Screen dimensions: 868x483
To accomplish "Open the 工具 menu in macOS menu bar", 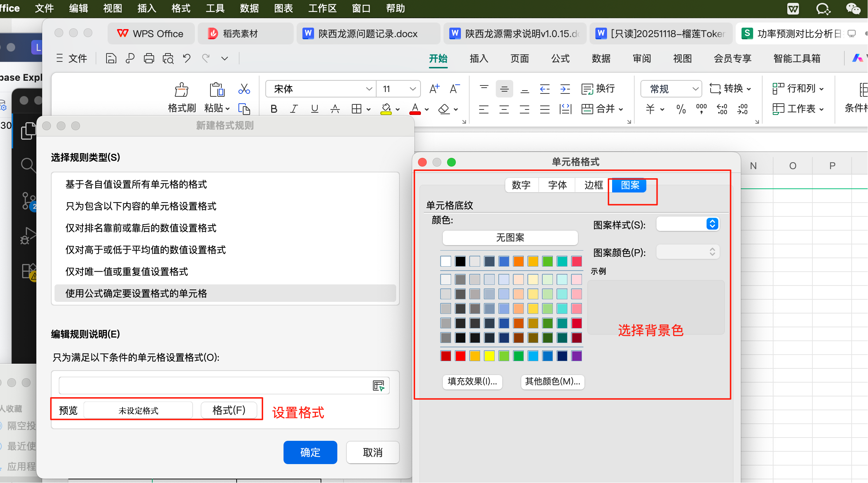I will (x=215, y=8).
